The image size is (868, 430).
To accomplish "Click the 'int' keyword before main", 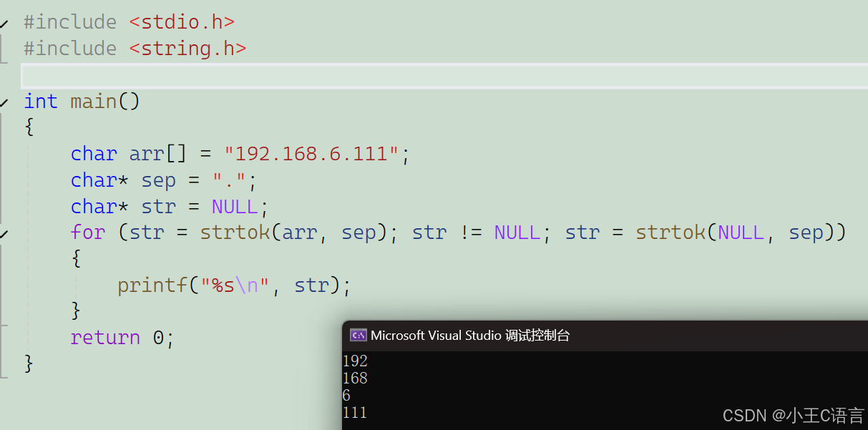I will [x=41, y=102].
